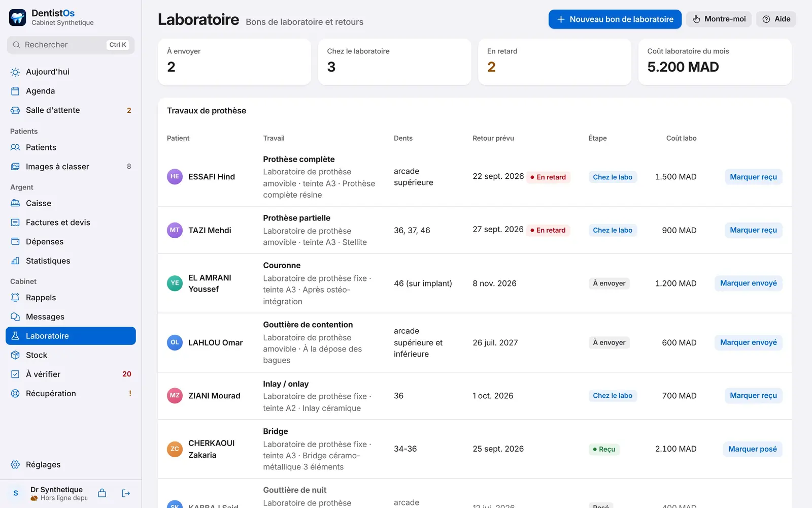The height and width of the screenshot is (508, 812).
Task: Open the Aide help button
Action: (776, 19)
